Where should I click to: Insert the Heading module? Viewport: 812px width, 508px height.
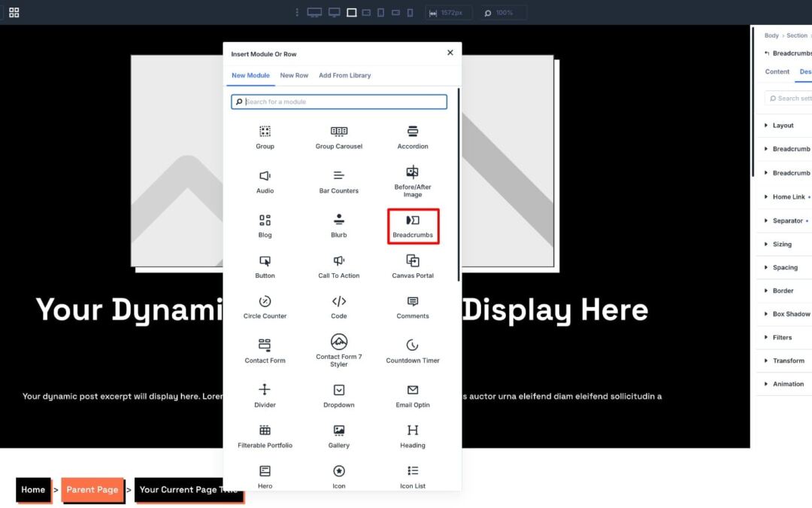[x=413, y=437]
